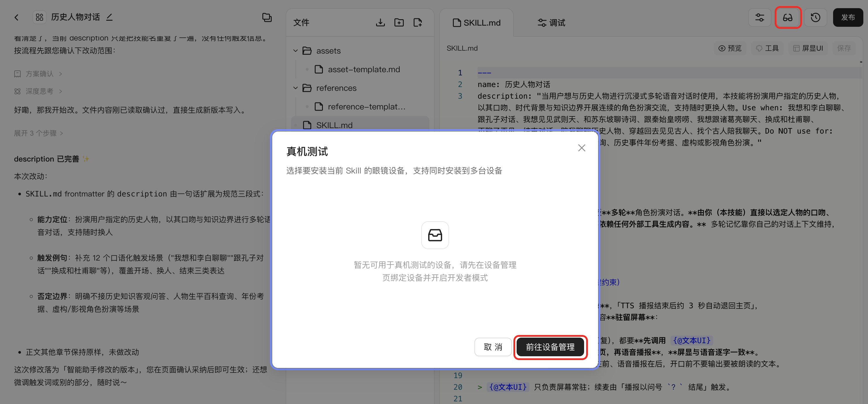Click the empty-inbox icon in the dialog

(435, 235)
